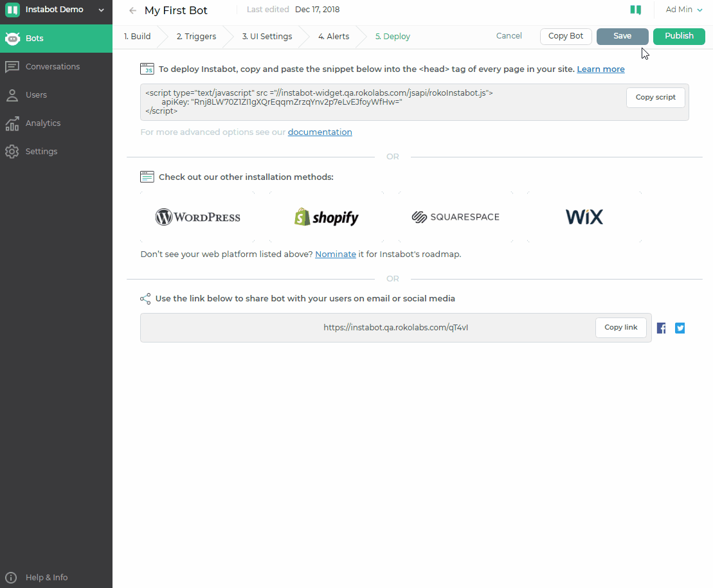The image size is (713, 588).
Task: Choose Wix installation method
Action: tap(584, 217)
